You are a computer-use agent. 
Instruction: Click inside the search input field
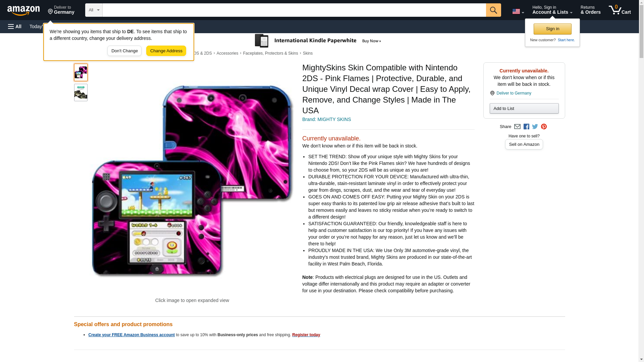coord(294,10)
